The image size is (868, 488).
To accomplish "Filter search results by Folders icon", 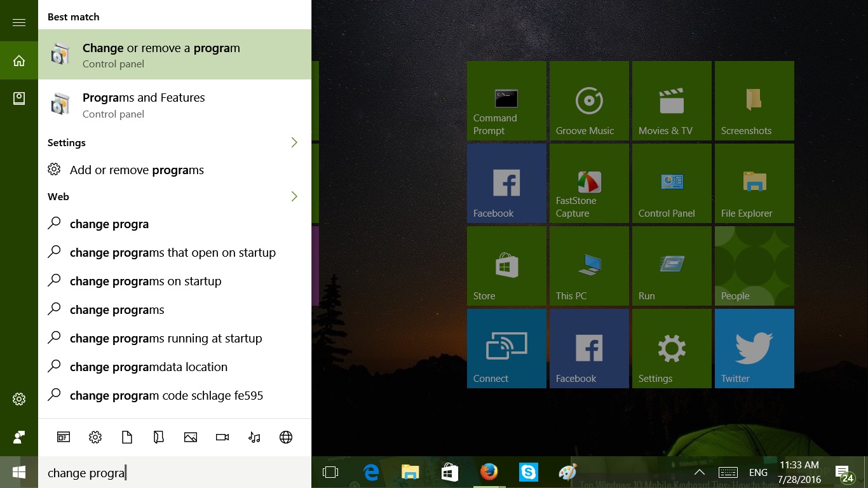I will pyautogui.click(x=159, y=437).
